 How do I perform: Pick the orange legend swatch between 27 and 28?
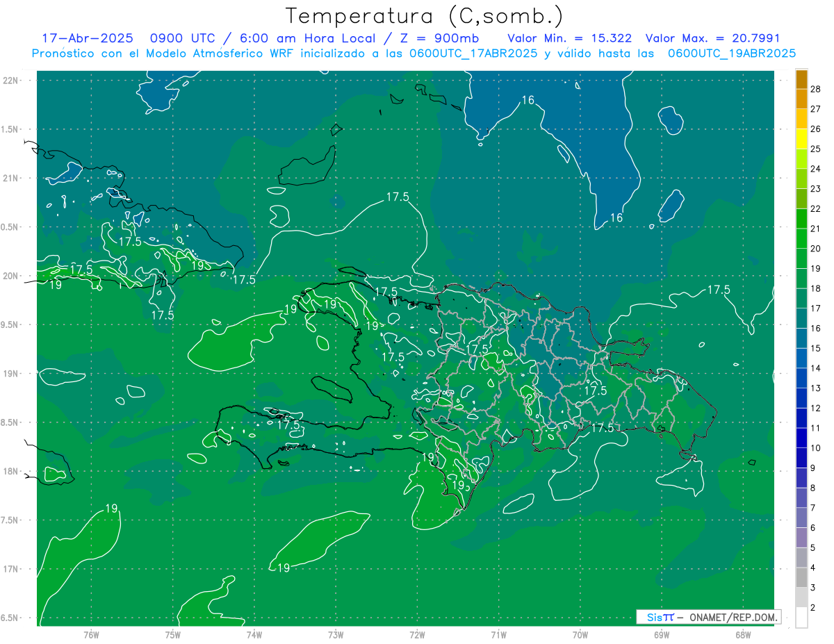(801, 99)
